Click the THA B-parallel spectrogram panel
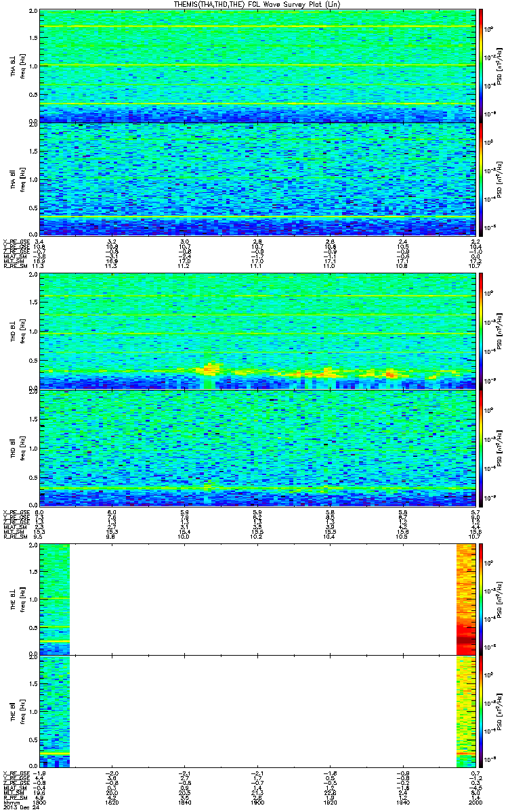This screenshot has height=812, width=508. pyautogui.click(x=257, y=179)
